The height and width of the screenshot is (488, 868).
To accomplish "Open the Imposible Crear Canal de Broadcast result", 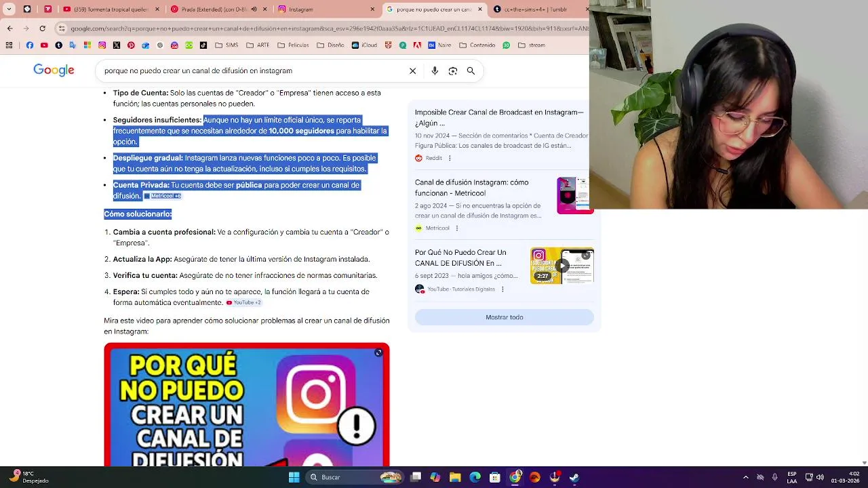I will coord(499,118).
